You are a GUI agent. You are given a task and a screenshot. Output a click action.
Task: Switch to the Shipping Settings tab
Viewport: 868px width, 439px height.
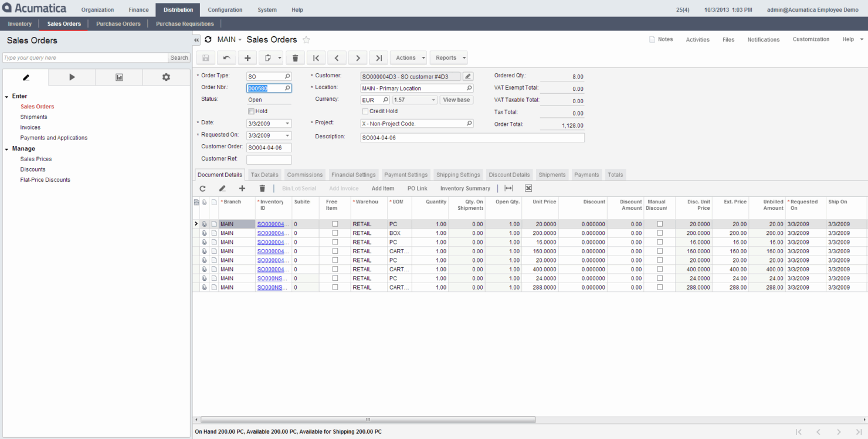point(458,175)
